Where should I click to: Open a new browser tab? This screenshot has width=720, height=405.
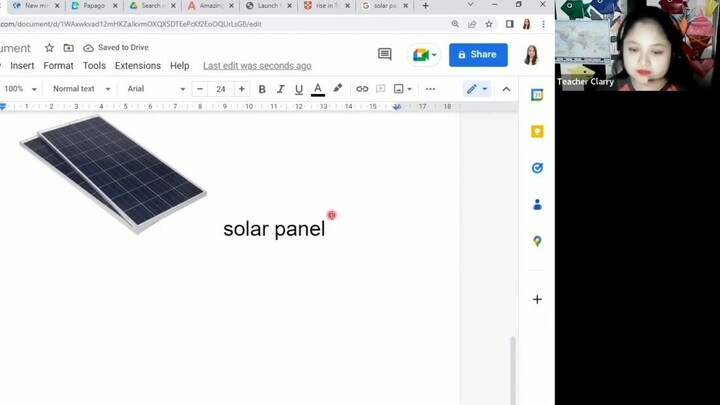coord(426,6)
